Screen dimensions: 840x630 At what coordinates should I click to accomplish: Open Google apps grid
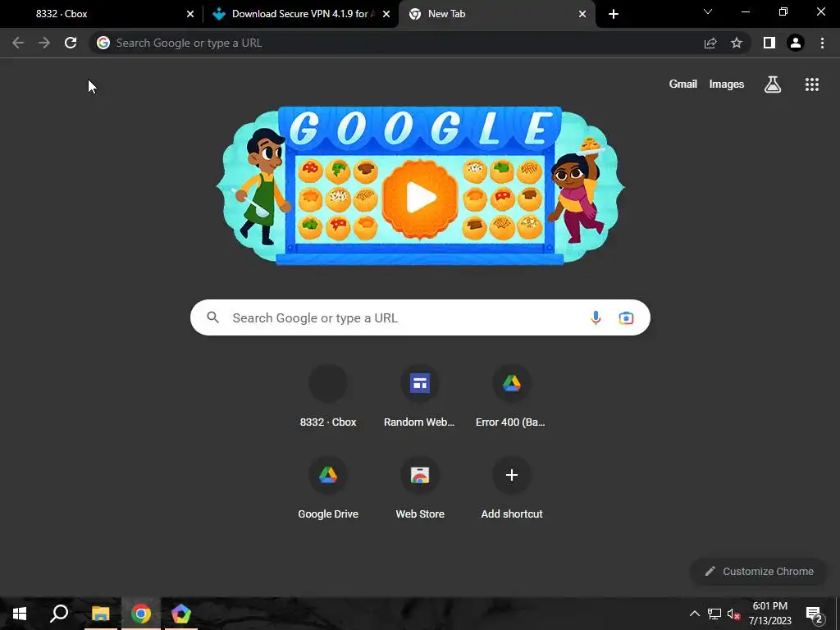point(811,84)
